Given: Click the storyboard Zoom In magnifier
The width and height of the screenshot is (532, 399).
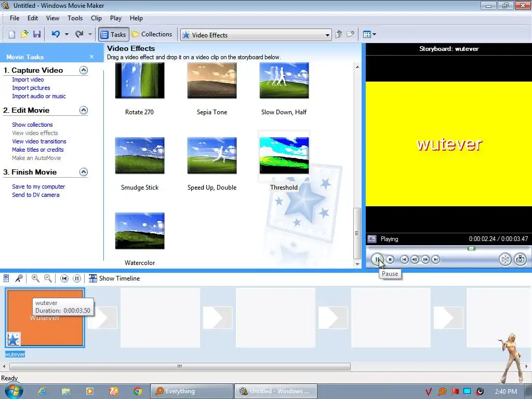Looking at the screenshot, I should [35, 278].
